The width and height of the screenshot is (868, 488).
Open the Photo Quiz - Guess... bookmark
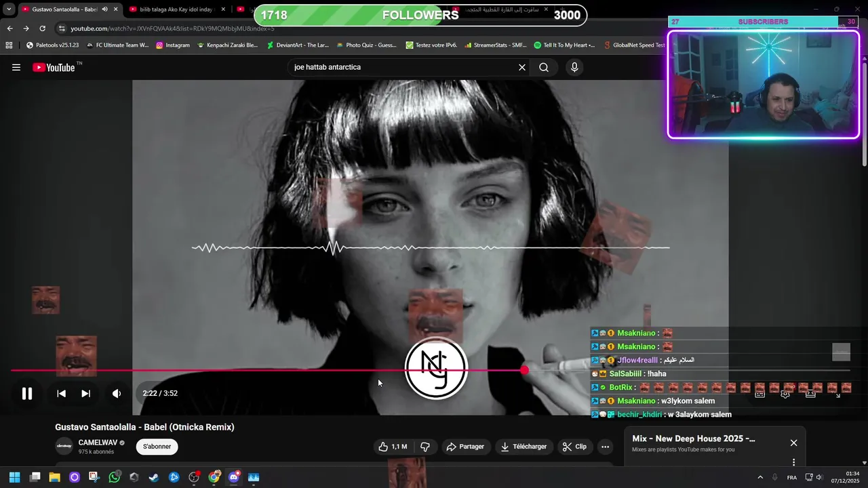tap(366, 45)
